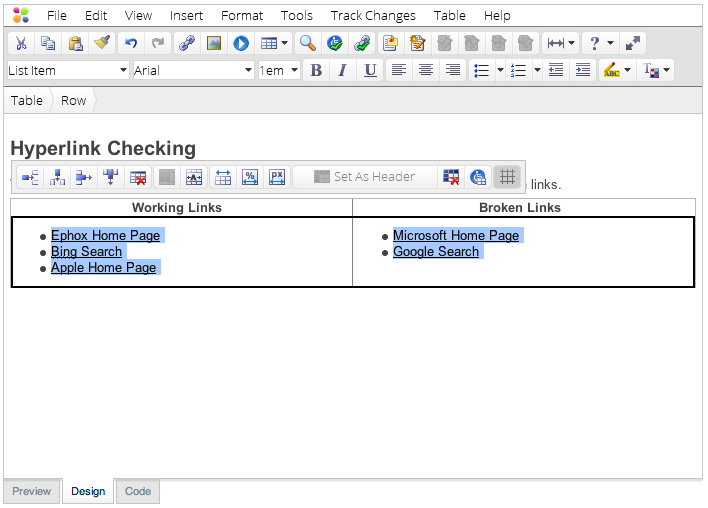Expand the width arrows dropdown
This screenshot has height=508, width=708.
[572, 43]
